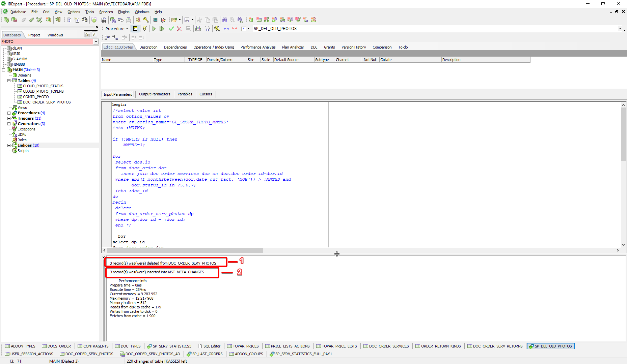Click the Replace binoculars A→B icon
This screenshot has width=627, height=364.
click(240, 20)
